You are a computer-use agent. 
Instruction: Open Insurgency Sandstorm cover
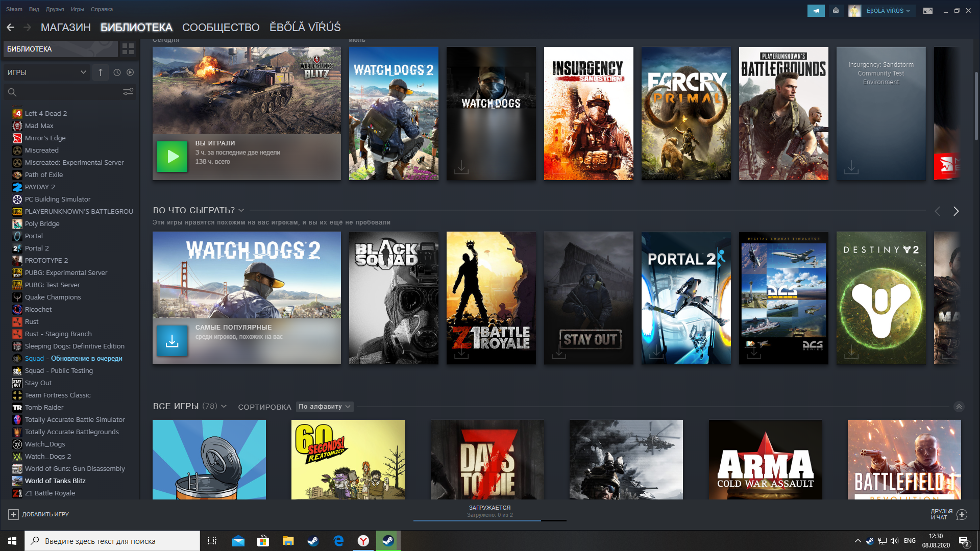[589, 113]
